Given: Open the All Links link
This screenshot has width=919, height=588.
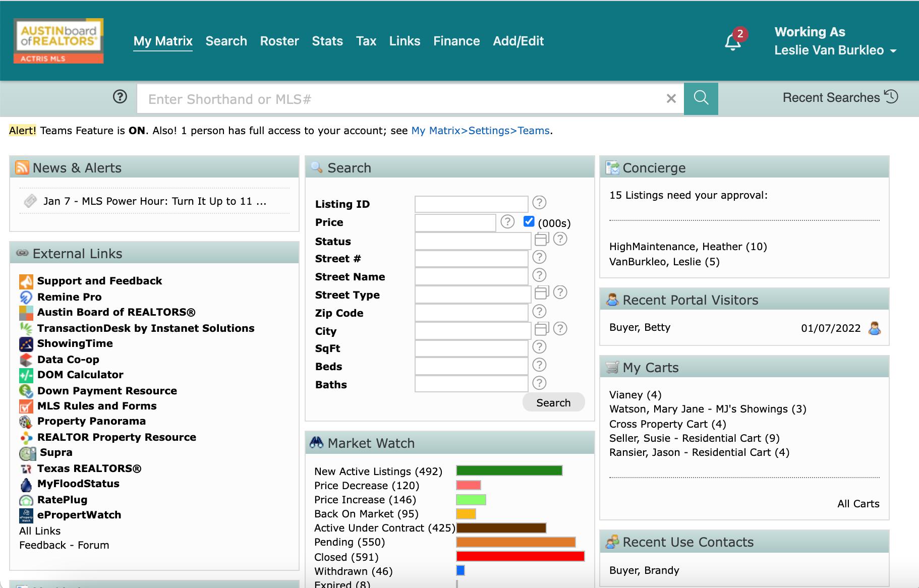Looking at the screenshot, I should (40, 531).
